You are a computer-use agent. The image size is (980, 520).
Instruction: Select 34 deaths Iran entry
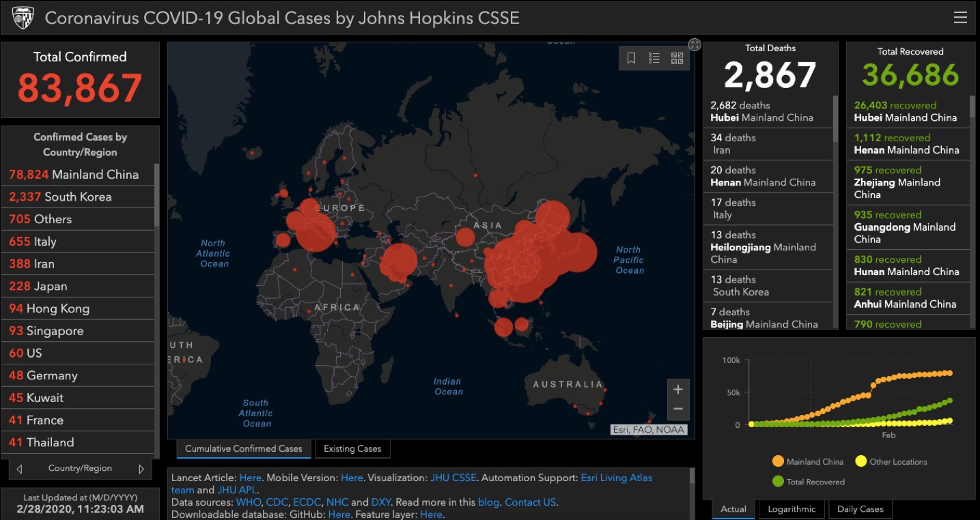[768, 144]
